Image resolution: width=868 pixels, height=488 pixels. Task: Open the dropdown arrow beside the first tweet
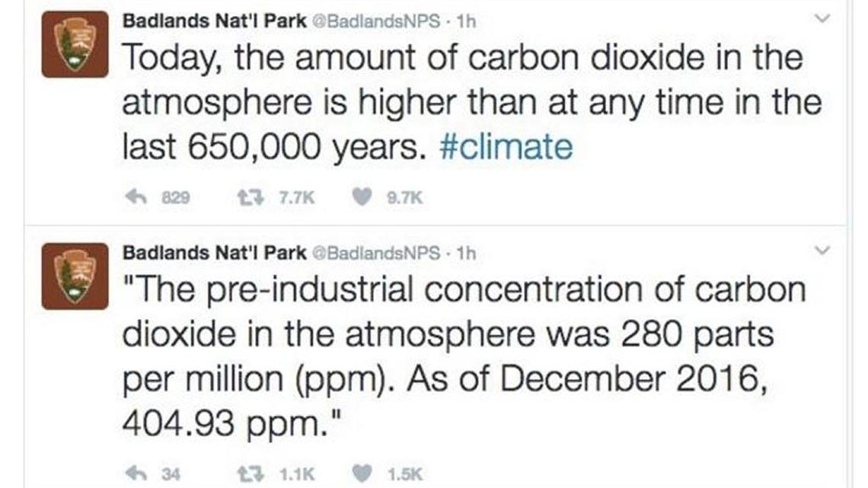click(x=821, y=17)
